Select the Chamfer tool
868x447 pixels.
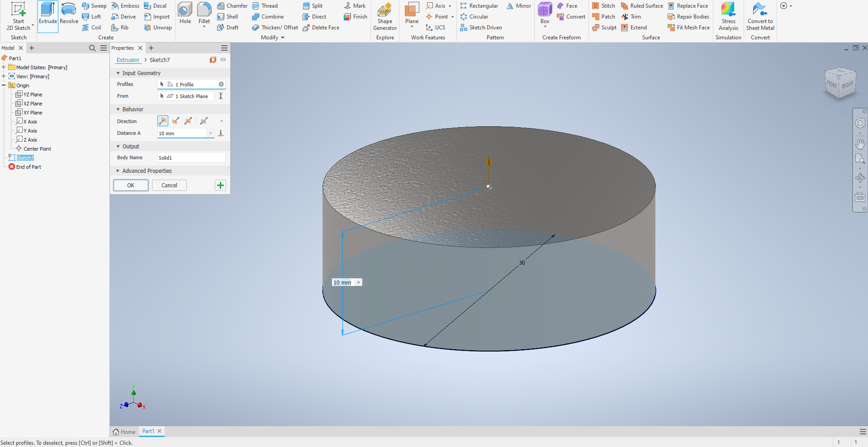232,6
